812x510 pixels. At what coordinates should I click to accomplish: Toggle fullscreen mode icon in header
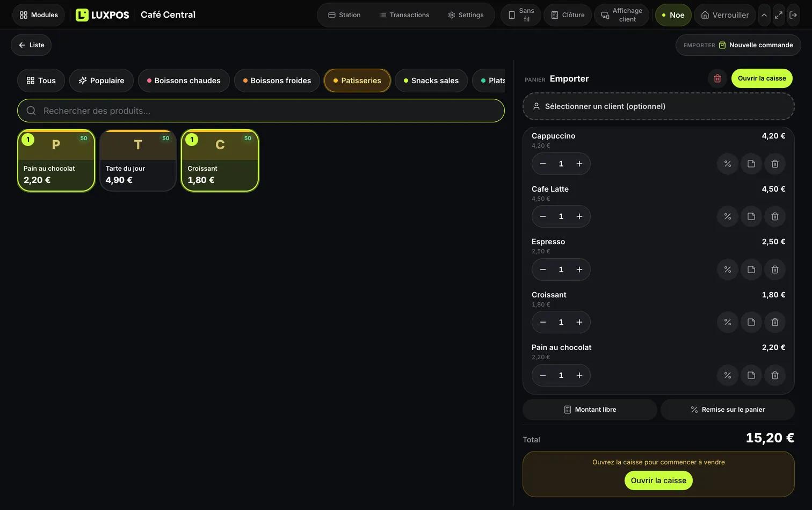click(x=778, y=15)
